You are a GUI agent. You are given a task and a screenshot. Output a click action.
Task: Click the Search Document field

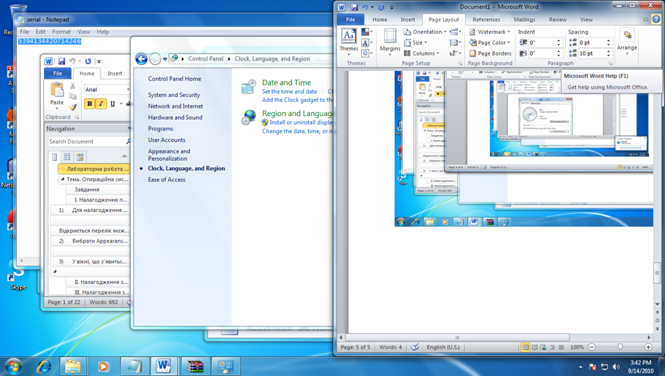pyautogui.click(x=86, y=141)
